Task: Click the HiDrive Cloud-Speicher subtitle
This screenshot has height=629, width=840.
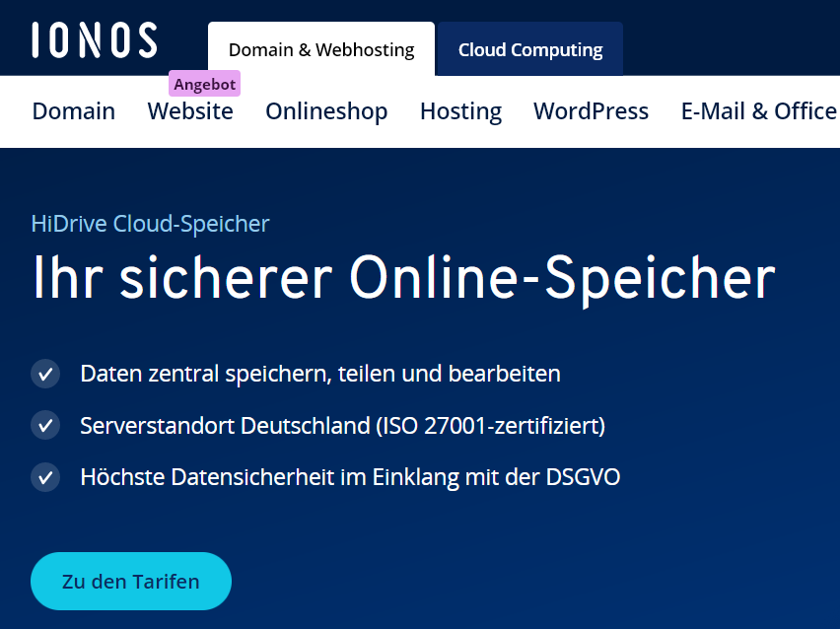Action: [x=151, y=224]
